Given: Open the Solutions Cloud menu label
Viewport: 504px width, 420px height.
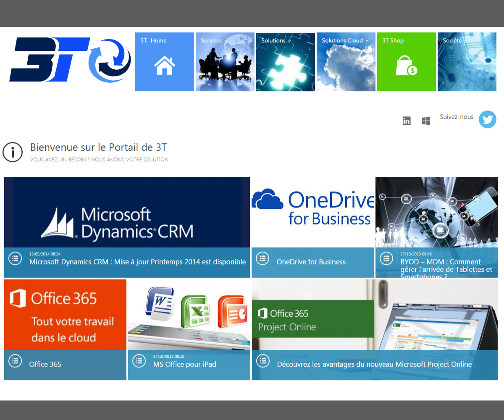Looking at the screenshot, I should (342, 41).
